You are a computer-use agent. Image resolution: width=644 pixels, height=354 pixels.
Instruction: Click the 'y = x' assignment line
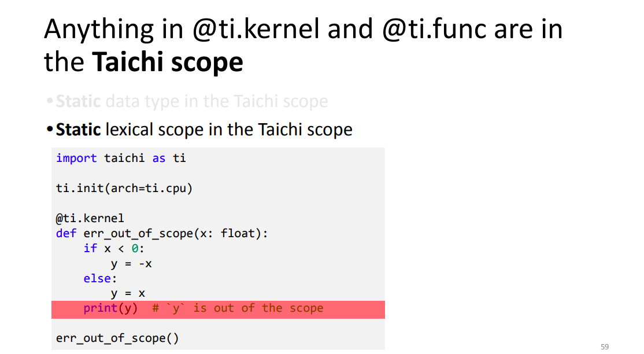128,294
